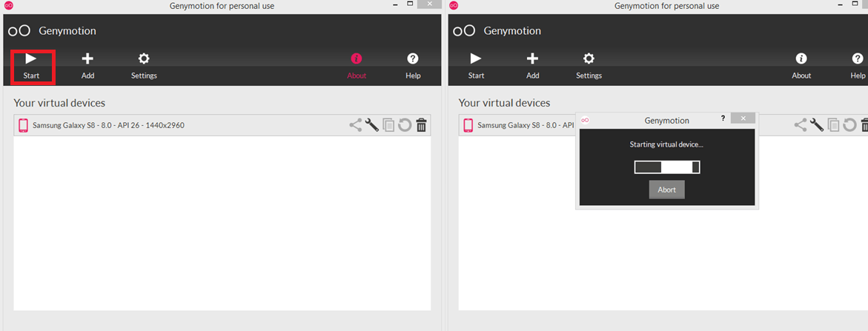
Task: Click share icon on left window's device row
Action: (356, 125)
